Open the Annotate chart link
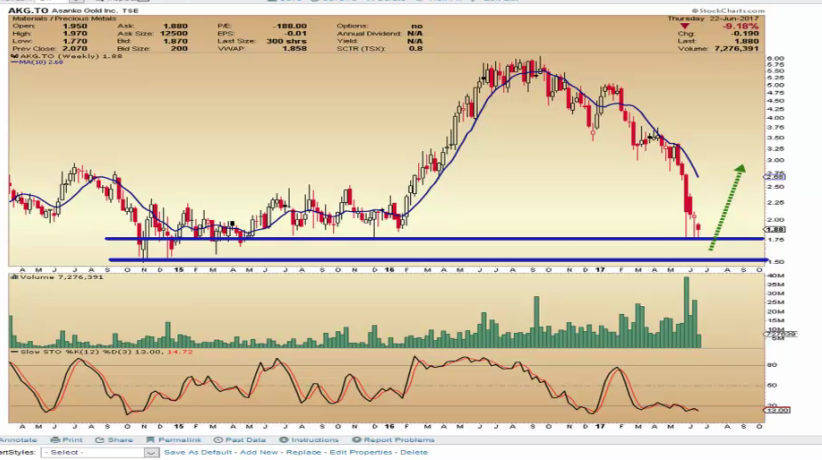The width and height of the screenshot is (822, 460). 18,440
